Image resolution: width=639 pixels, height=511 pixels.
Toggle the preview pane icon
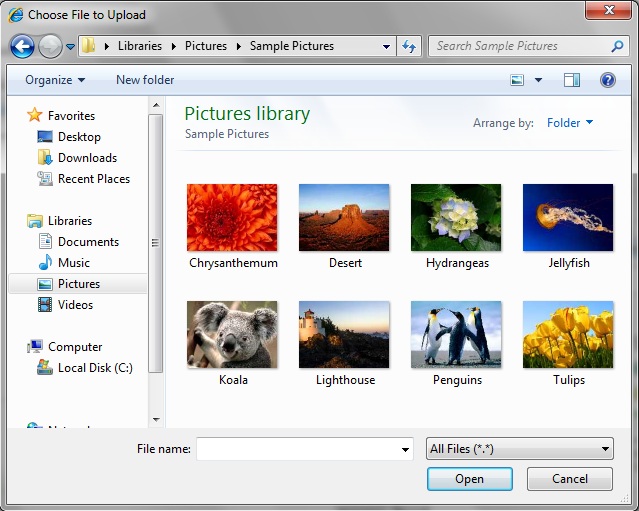pos(572,80)
